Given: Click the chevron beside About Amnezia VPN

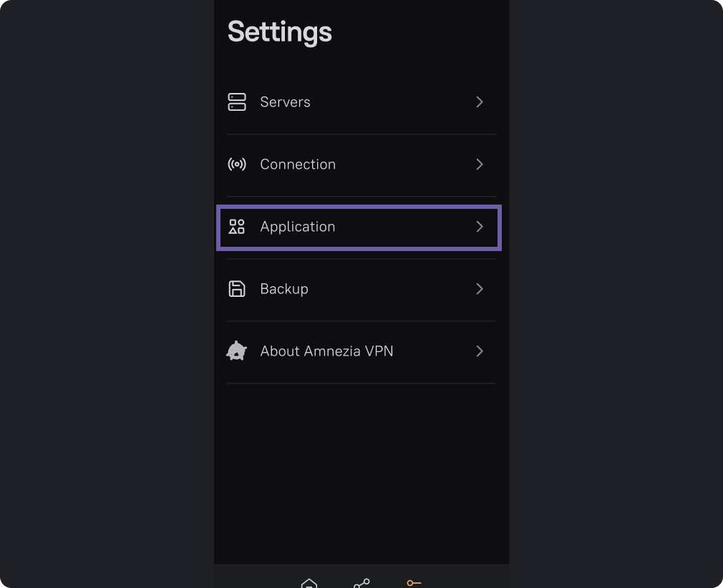Looking at the screenshot, I should (480, 351).
